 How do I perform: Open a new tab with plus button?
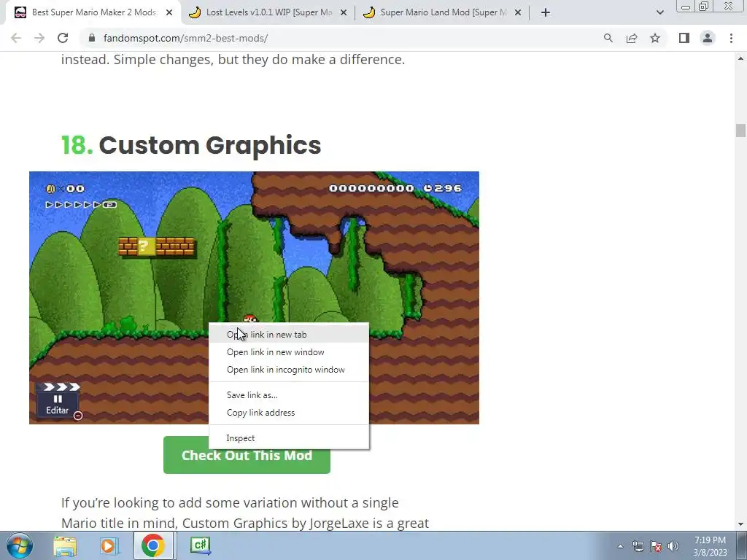pos(546,12)
